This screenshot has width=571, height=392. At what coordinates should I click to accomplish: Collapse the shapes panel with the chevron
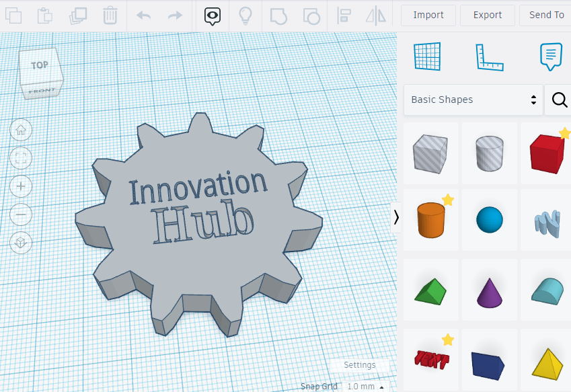pyautogui.click(x=396, y=217)
